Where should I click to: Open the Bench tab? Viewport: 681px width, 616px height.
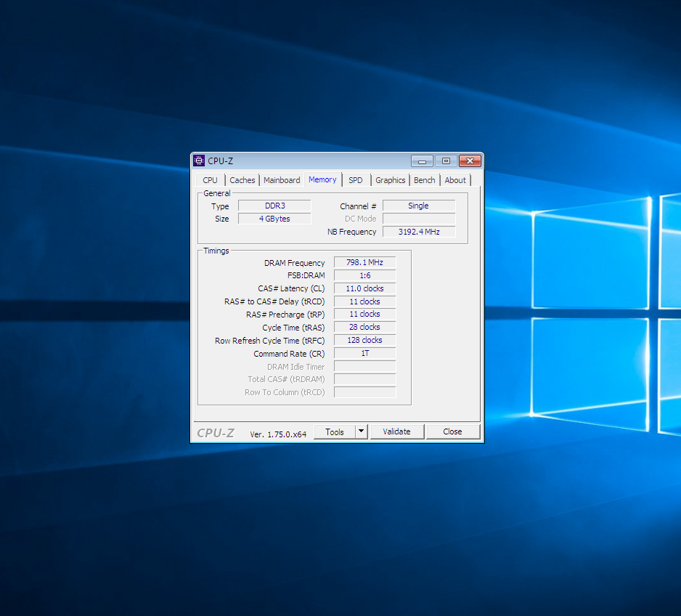pyautogui.click(x=425, y=180)
